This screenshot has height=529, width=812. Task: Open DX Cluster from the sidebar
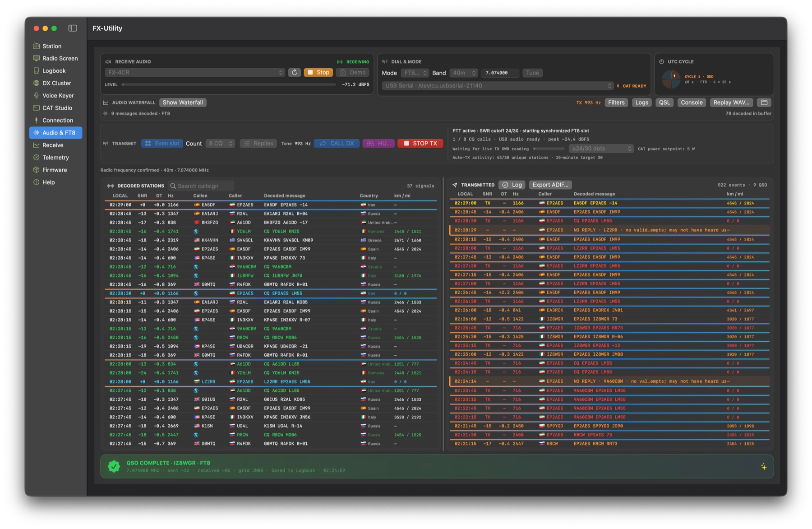pos(56,83)
